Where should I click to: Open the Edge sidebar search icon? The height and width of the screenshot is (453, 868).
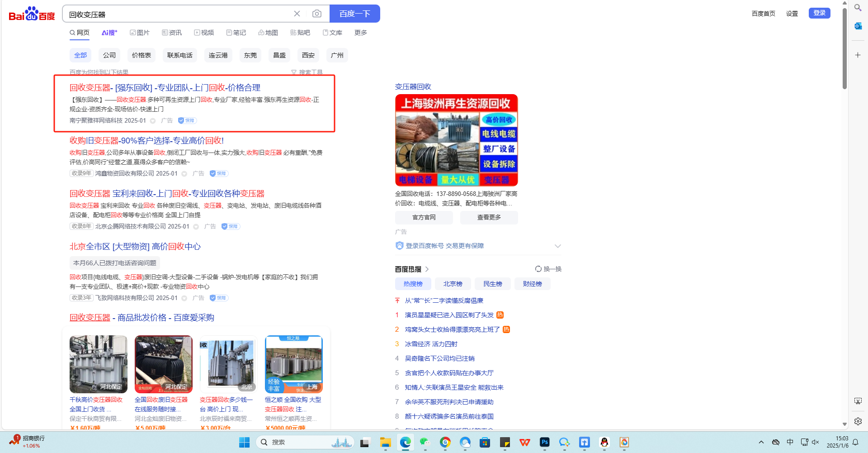[x=858, y=8]
